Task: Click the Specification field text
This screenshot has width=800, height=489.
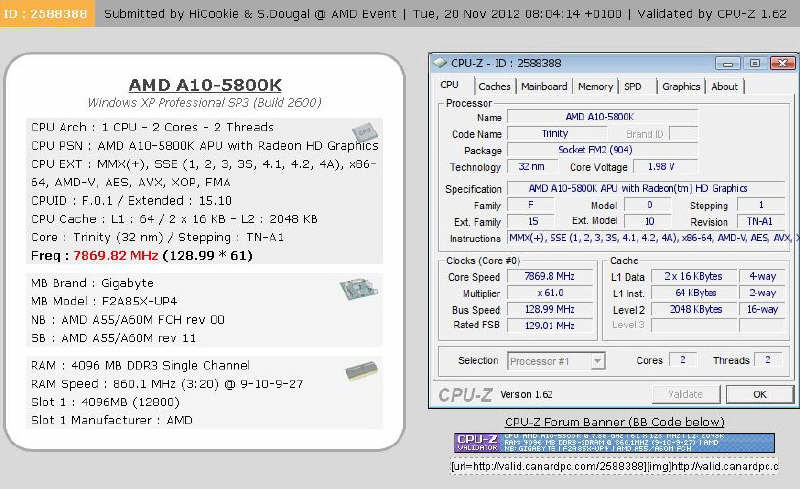Action: (646, 188)
